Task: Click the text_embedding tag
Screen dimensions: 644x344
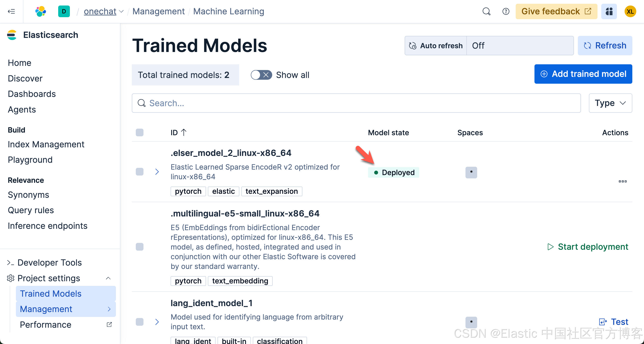Action: [240, 281]
